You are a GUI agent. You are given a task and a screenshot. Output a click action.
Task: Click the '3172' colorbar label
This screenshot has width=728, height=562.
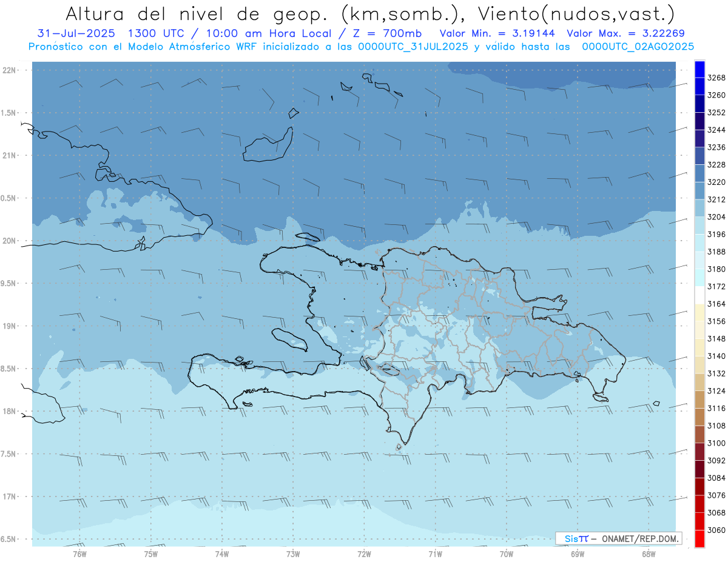tap(716, 286)
